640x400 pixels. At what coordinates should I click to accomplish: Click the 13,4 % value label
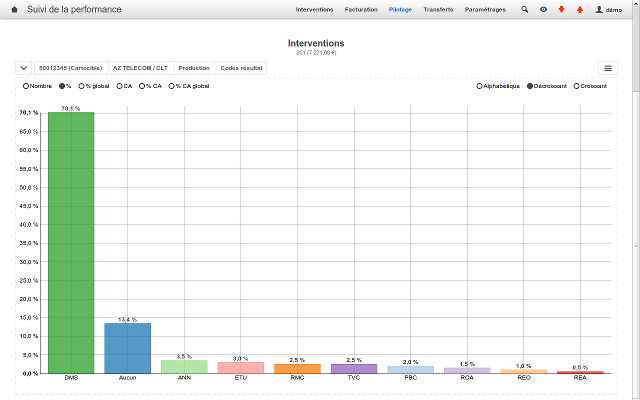coord(127,320)
